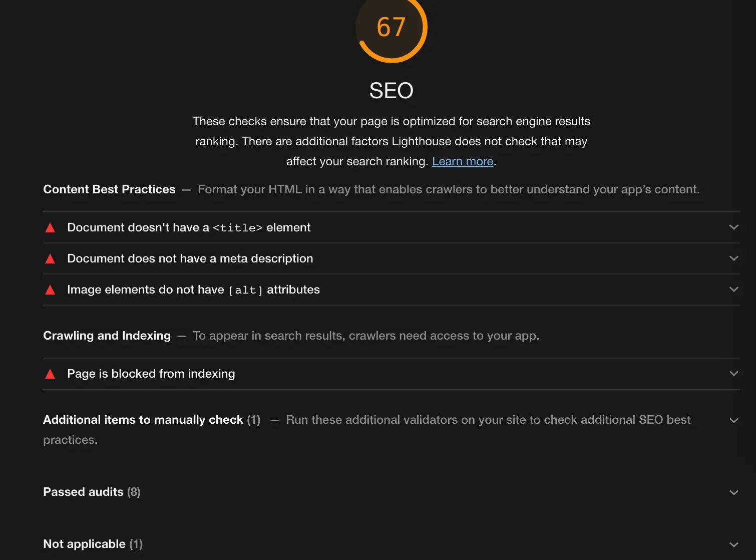Click Additional items to manually check heading

[x=151, y=420]
